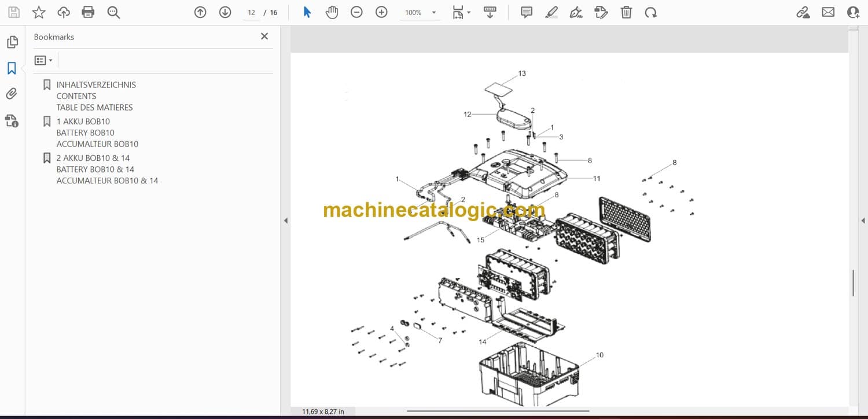The height and width of the screenshot is (419, 868).
Task: Add file to starred favorites
Action: coord(39,12)
